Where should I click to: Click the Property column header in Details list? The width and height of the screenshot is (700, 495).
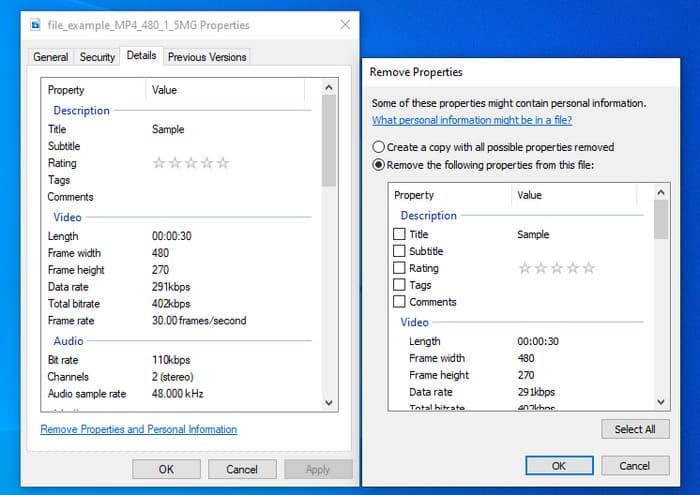pyautogui.click(x=66, y=90)
